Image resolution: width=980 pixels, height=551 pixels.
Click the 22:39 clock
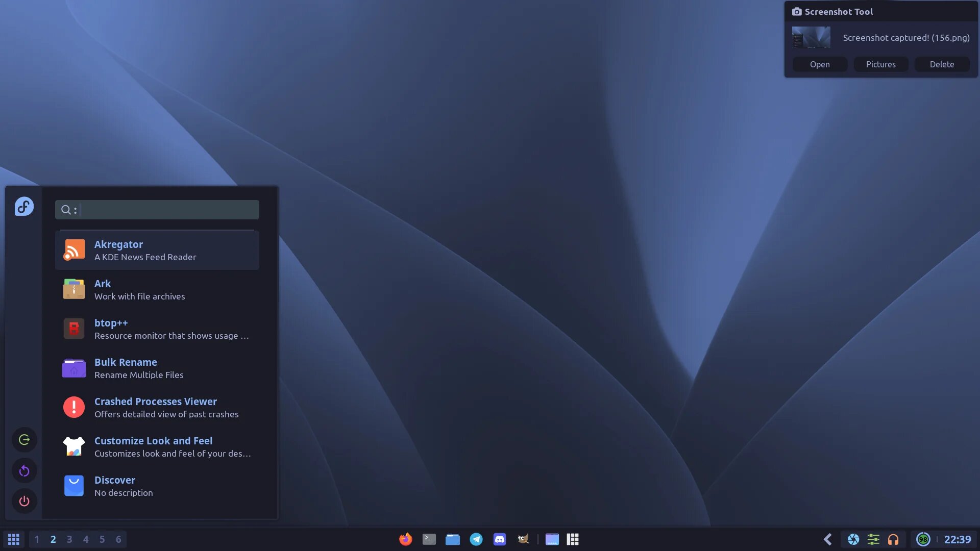coord(958,539)
